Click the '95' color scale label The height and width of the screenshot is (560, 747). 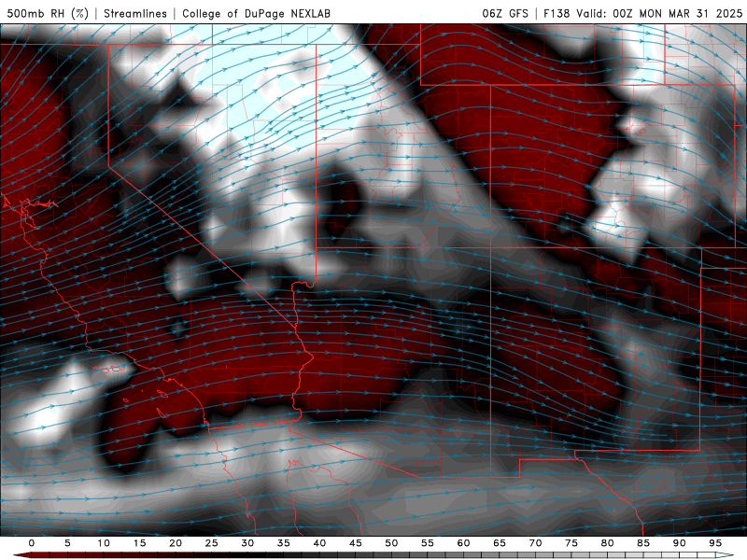click(715, 543)
